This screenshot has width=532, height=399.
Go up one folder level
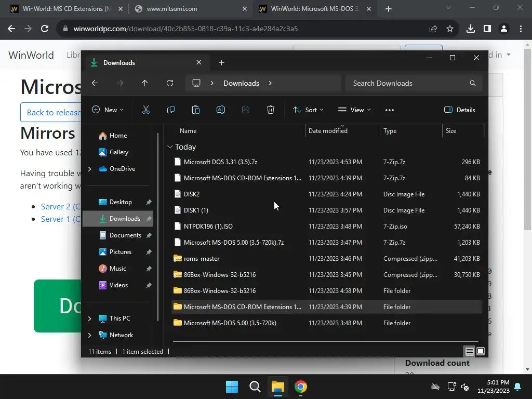click(x=145, y=83)
